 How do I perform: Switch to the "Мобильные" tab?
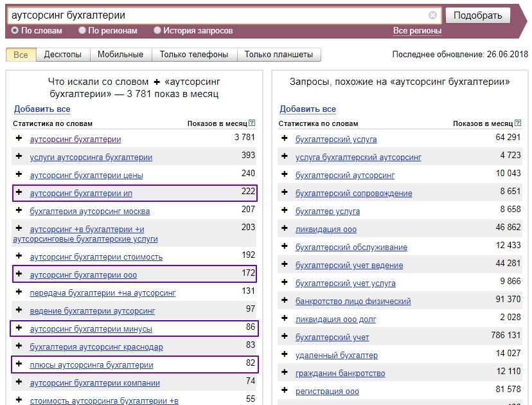(120, 55)
